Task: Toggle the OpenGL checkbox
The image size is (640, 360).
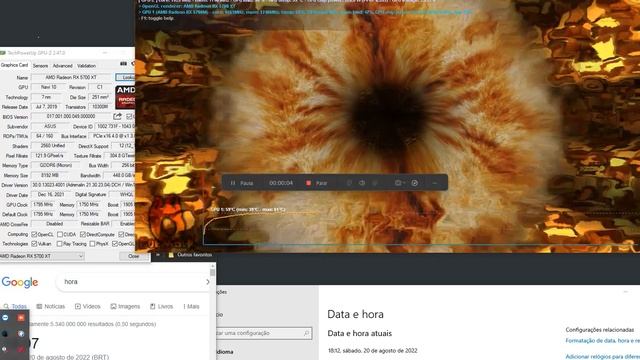Action: 115,244
